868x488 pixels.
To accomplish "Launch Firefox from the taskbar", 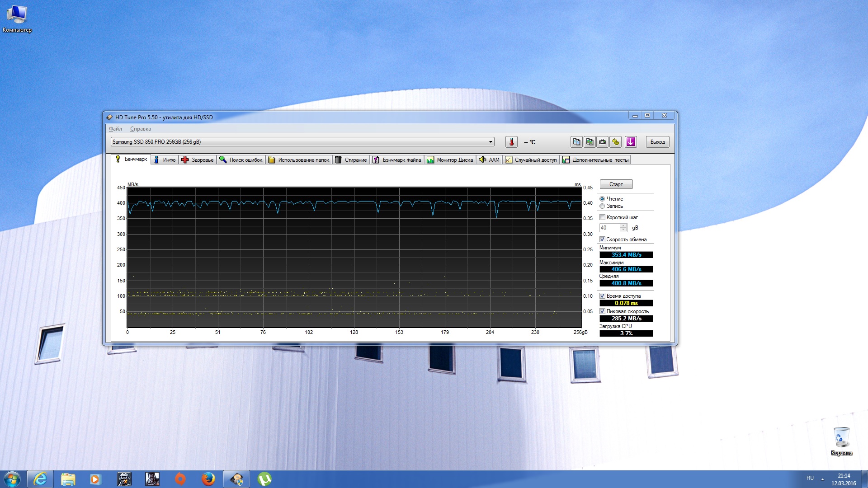I will click(208, 479).
